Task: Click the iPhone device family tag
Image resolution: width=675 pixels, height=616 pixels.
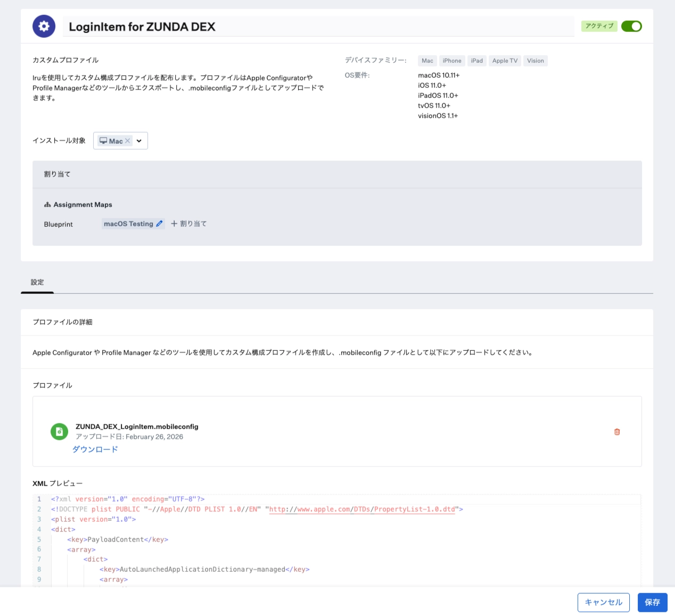Action: 452,61
